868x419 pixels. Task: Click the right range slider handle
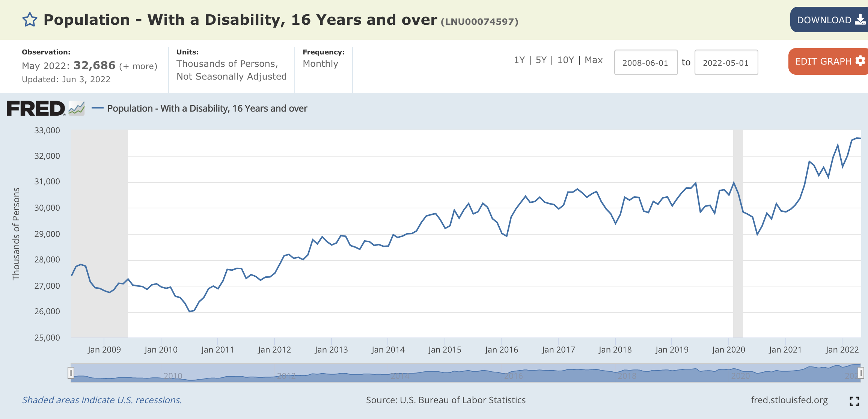861,373
